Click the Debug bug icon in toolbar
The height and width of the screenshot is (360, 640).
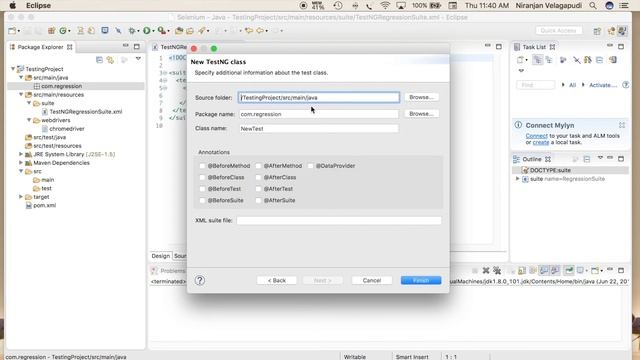131,31
